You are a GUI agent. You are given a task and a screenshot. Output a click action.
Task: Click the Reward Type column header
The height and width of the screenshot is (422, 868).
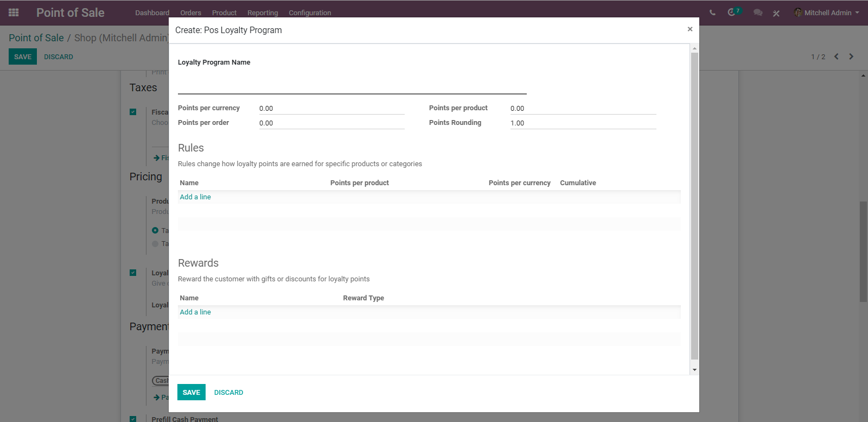tap(363, 298)
